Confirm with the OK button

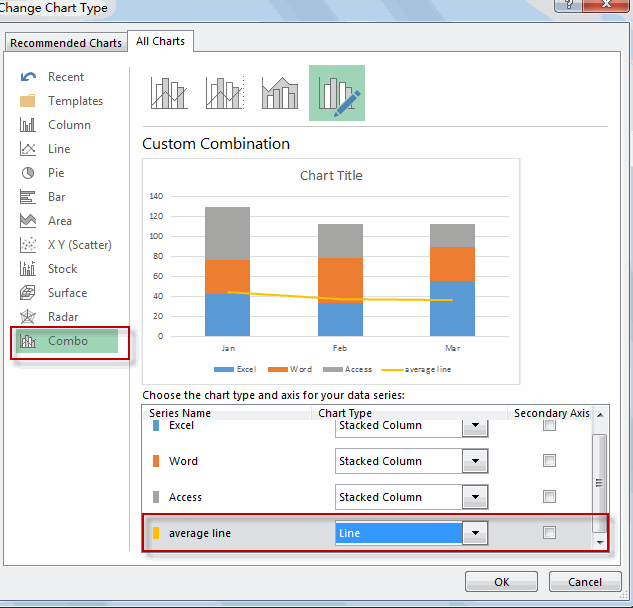501,582
